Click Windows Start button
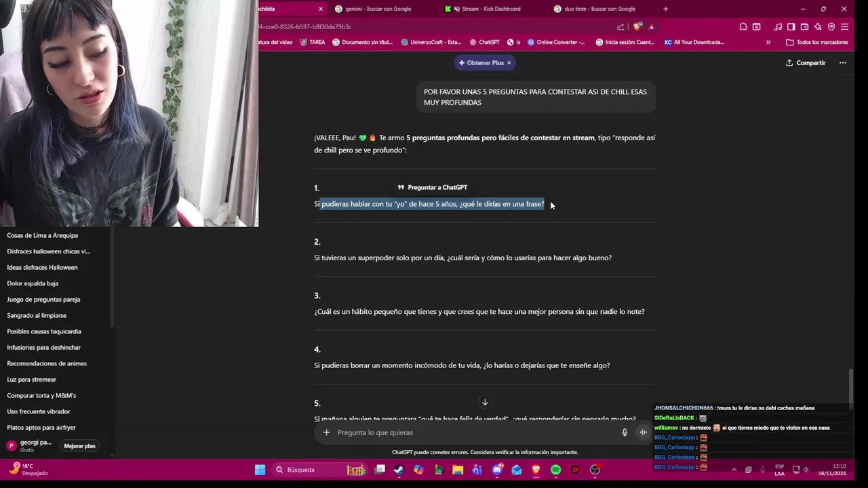The image size is (868, 488). (x=260, y=470)
